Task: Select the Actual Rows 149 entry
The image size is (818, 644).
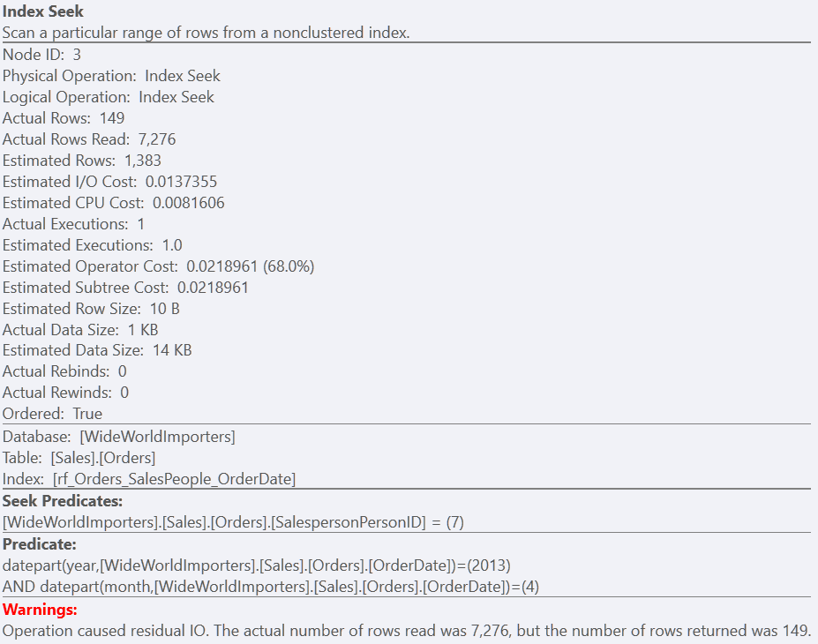Action: point(64,118)
